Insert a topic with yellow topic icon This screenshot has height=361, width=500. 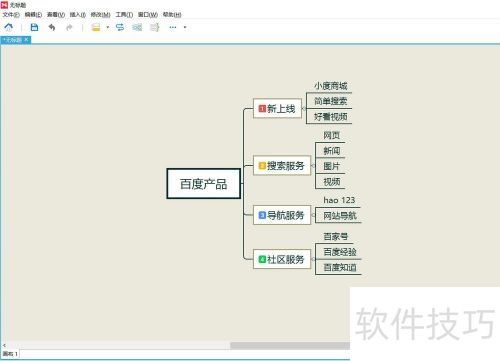point(96,27)
